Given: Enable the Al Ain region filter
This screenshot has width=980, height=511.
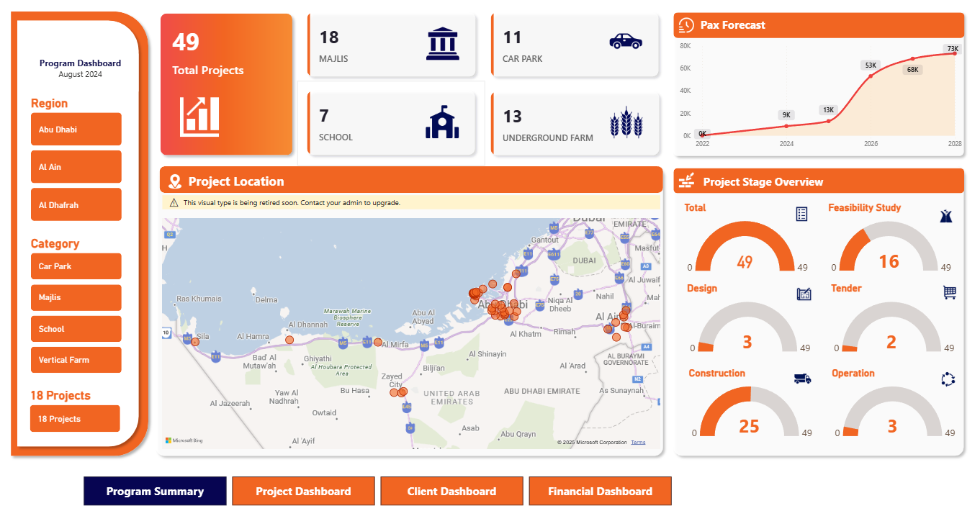Looking at the screenshot, I should pos(76,166).
